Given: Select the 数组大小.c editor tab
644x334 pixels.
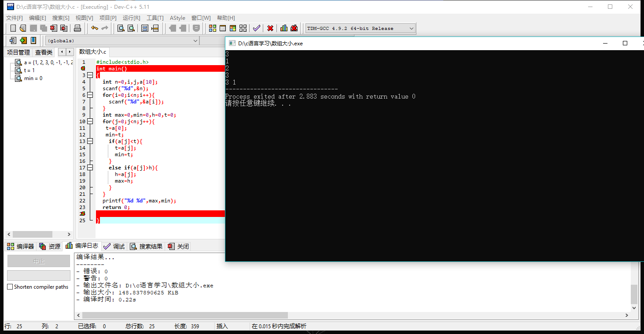Looking at the screenshot, I should 92,52.
